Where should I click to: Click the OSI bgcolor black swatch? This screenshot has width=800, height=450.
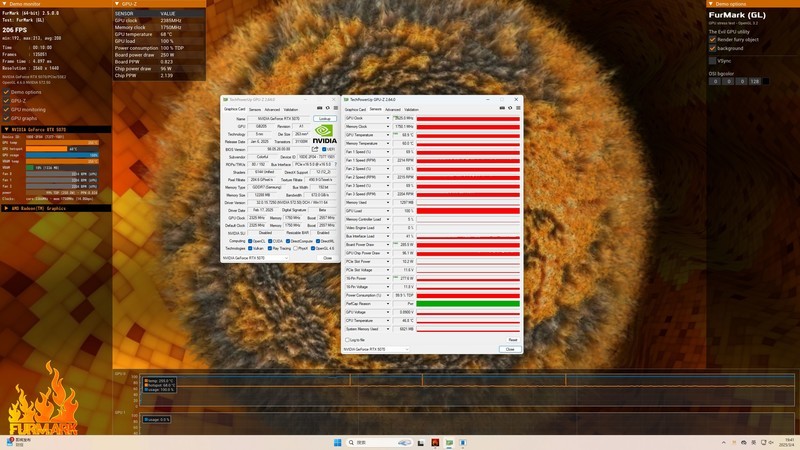(x=765, y=81)
